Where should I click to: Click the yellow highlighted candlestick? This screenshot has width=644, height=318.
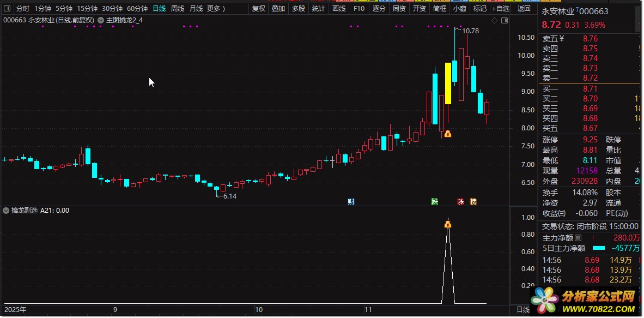[x=448, y=83]
